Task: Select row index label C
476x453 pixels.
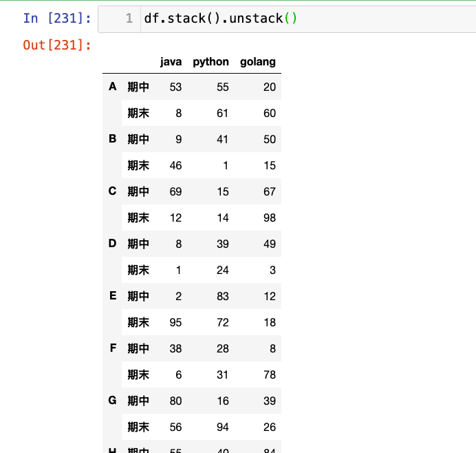Action: 113,191
